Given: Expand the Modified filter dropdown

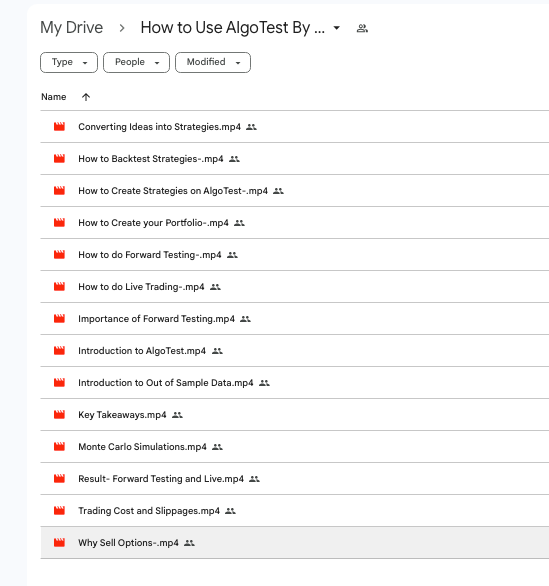Looking at the screenshot, I should pos(213,62).
